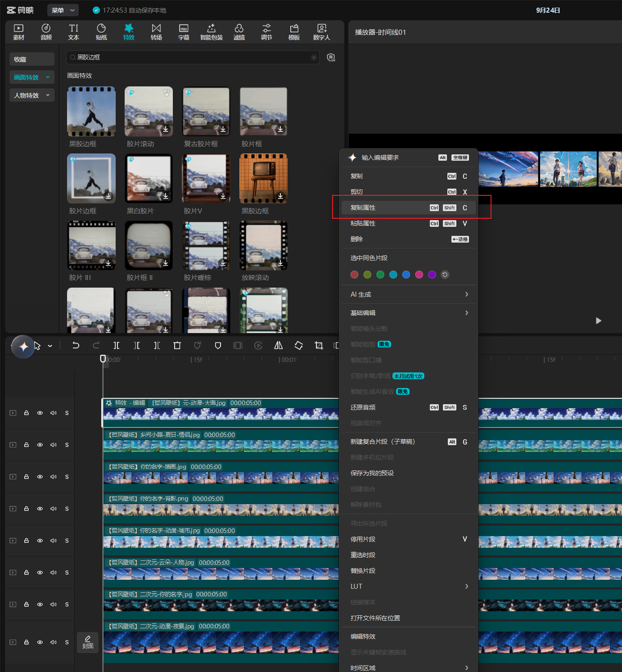This screenshot has height=672, width=622.
Task: Select 编辑特效 in context menu
Action: tap(409, 636)
